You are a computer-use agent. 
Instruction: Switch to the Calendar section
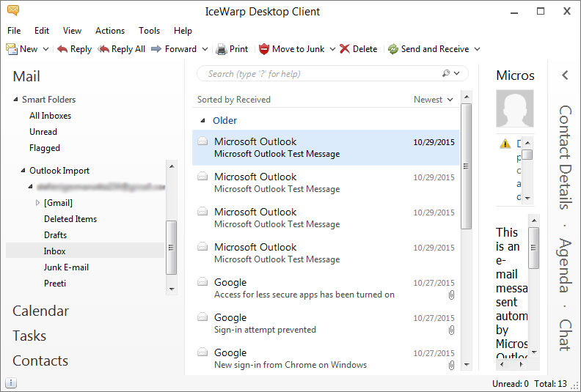click(40, 311)
